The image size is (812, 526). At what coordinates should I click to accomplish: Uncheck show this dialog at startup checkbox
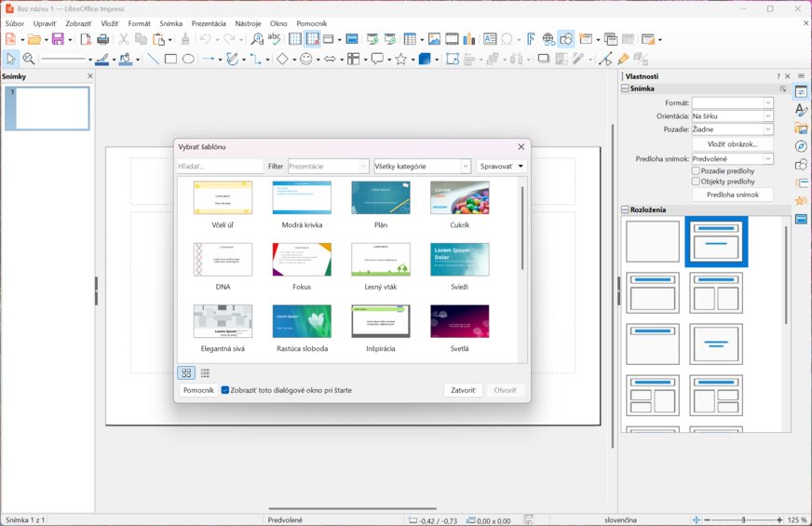coord(224,390)
